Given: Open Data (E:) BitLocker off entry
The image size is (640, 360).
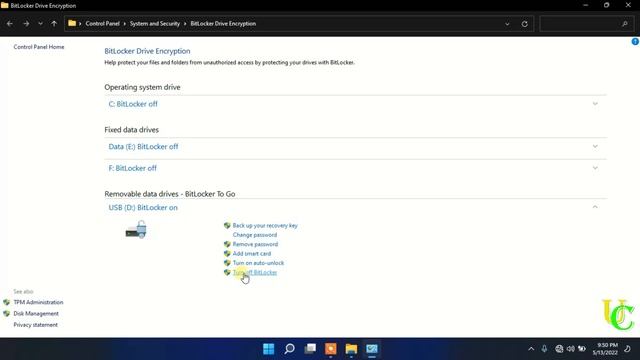Looking at the screenshot, I should pyautogui.click(x=143, y=147).
